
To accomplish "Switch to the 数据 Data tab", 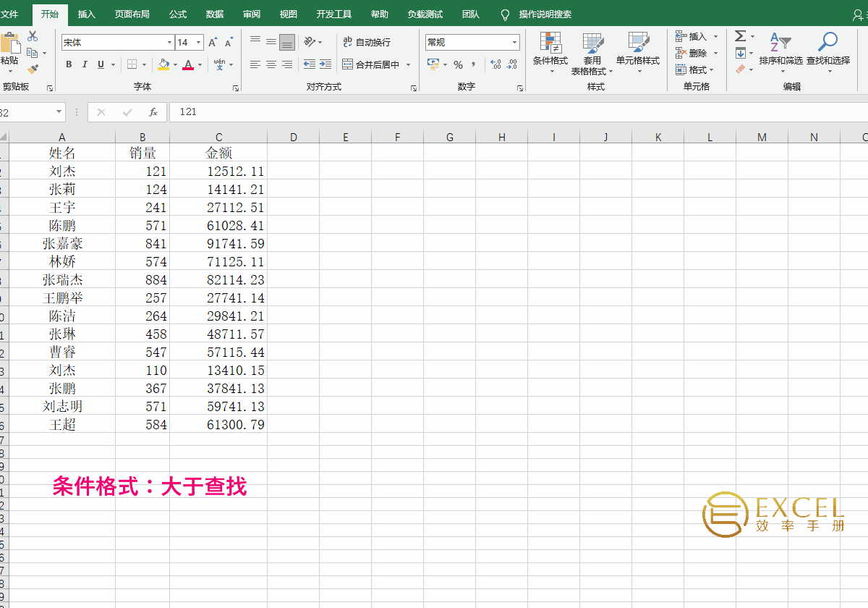I will pos(215,14).
